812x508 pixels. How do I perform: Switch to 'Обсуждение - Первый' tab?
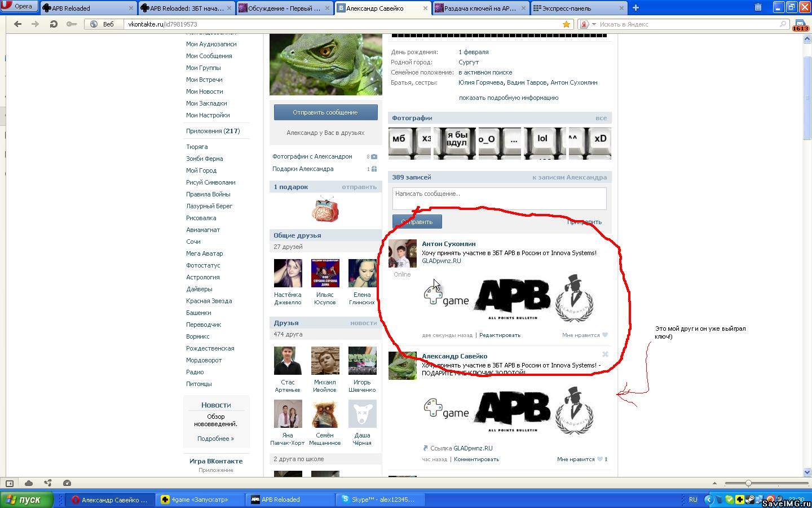(x=285, y=8)
